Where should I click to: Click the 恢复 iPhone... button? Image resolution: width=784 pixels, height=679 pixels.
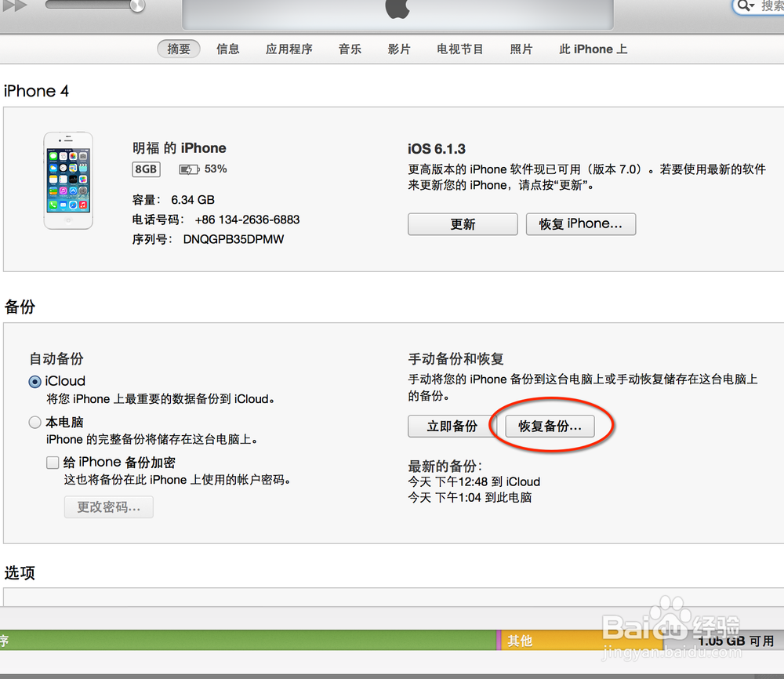tap(580, 224)
